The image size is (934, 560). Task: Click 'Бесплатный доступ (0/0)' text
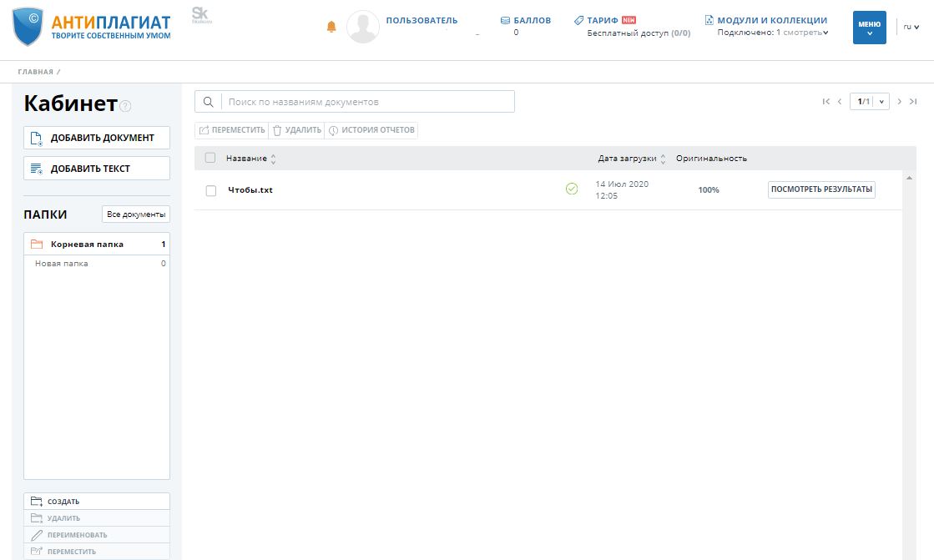[x=639, y=33]
